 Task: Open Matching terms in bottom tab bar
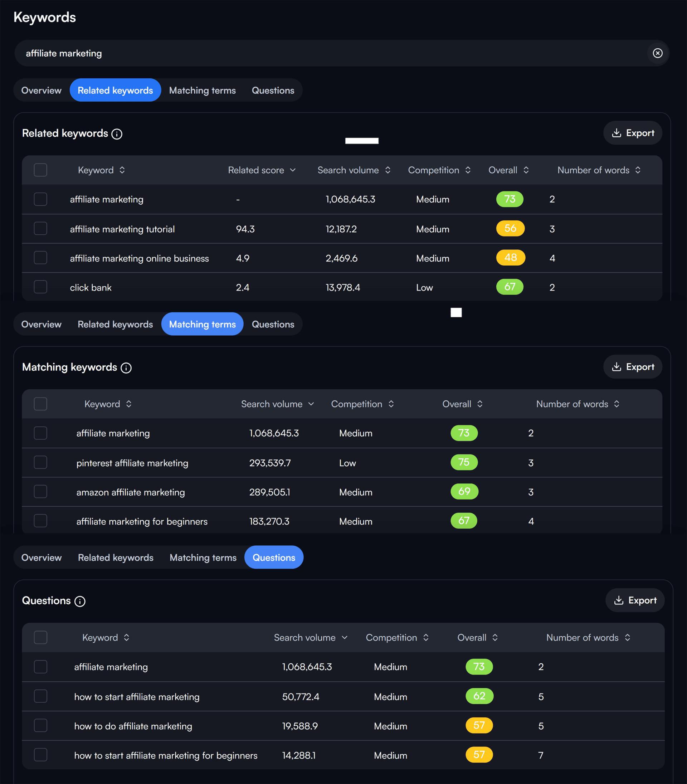point(203,557)
